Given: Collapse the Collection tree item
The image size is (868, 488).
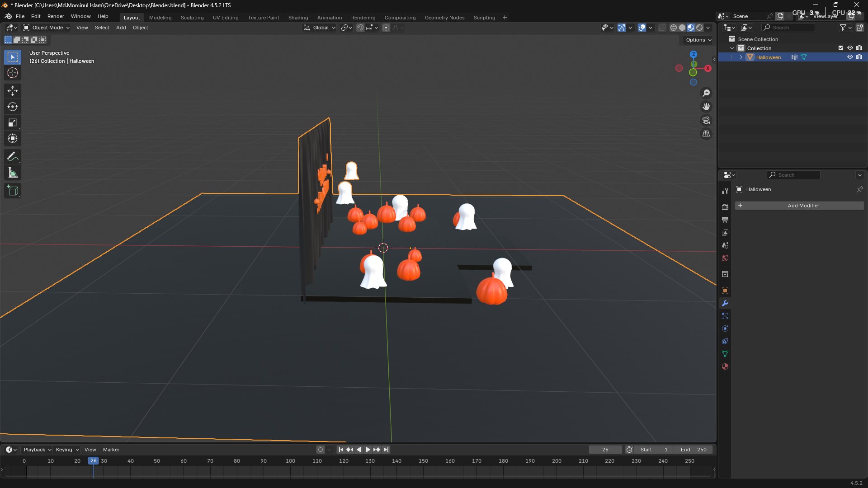Looking at the screenshot, I should 732,48.
